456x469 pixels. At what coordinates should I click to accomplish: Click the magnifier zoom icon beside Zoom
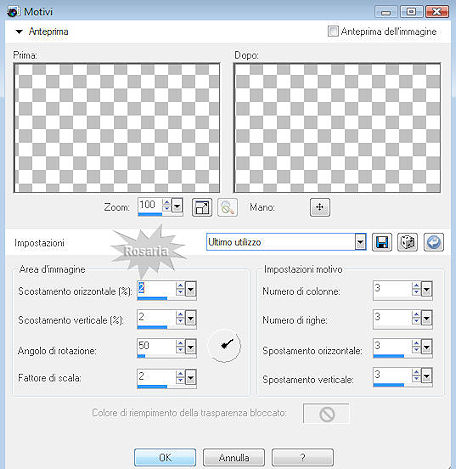[x=227, y=207]
